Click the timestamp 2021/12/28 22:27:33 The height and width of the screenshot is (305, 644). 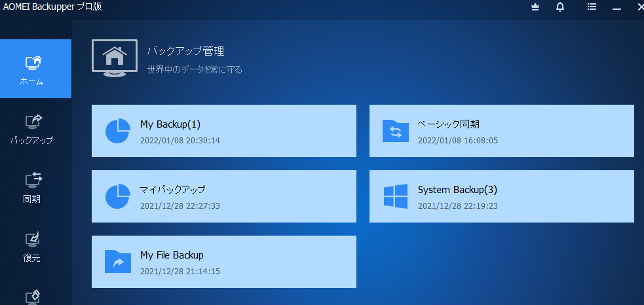point(180,206)
